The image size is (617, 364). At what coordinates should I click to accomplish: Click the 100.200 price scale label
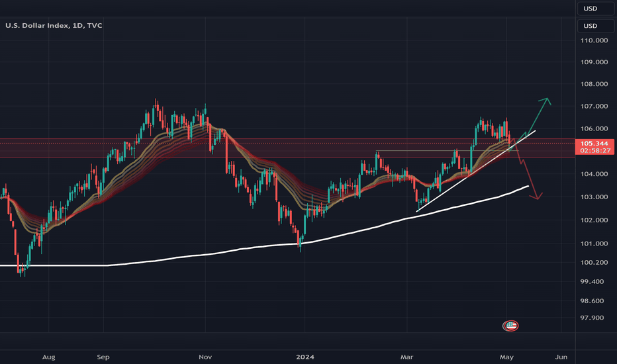pyautogui.click(x=594, y=263)
